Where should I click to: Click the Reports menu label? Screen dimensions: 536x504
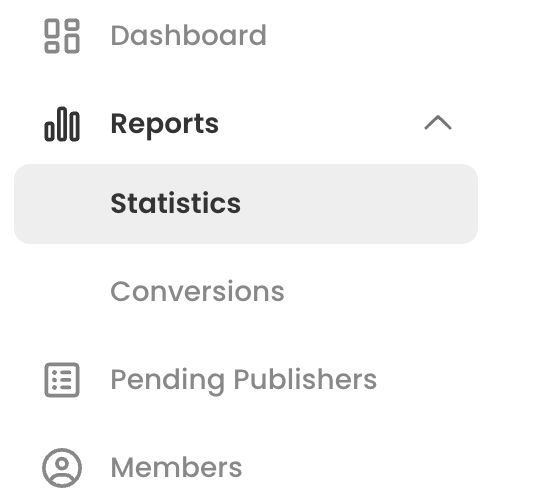[165, 125]
